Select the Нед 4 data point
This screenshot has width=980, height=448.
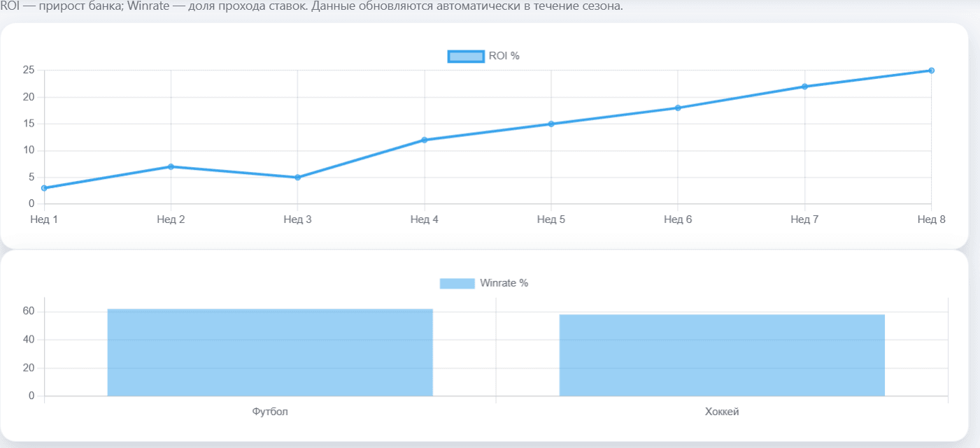(424, 140)
